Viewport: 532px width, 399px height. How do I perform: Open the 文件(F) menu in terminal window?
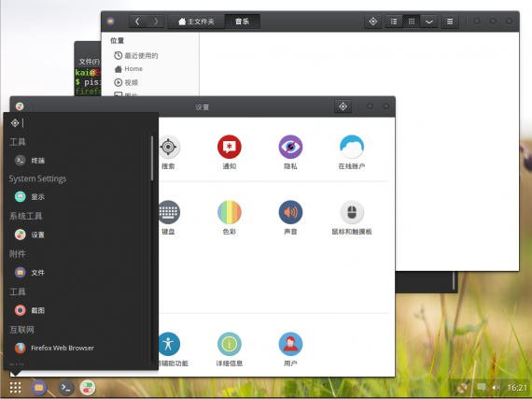click(x=90, y=62)
